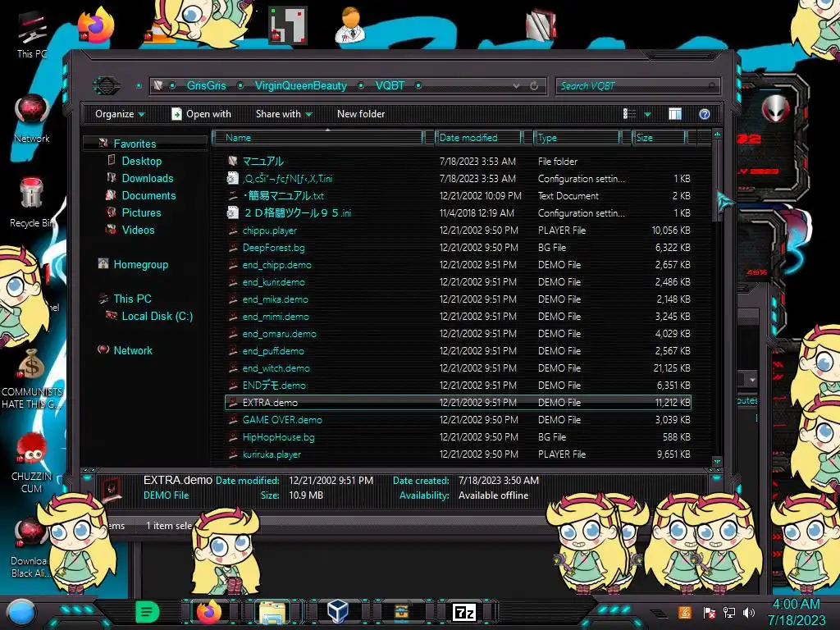This screenshot has height=630, width=840.
Task: Toggle the preview pane icon
Action: click(x=675, y=113)
